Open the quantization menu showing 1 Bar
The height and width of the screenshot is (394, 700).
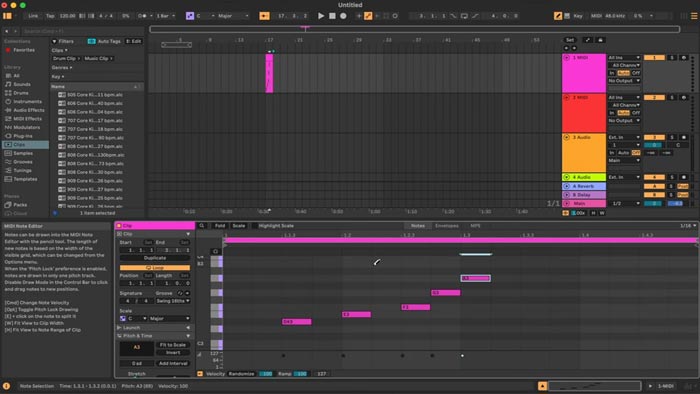tap(165, 16)
